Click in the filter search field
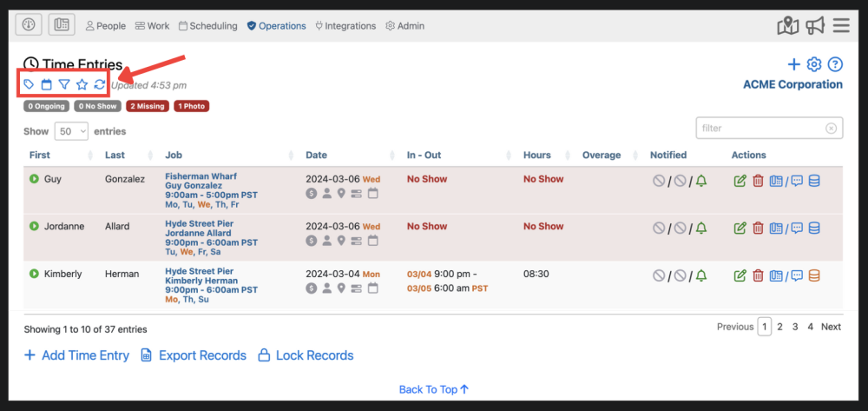 pos(761,129)
